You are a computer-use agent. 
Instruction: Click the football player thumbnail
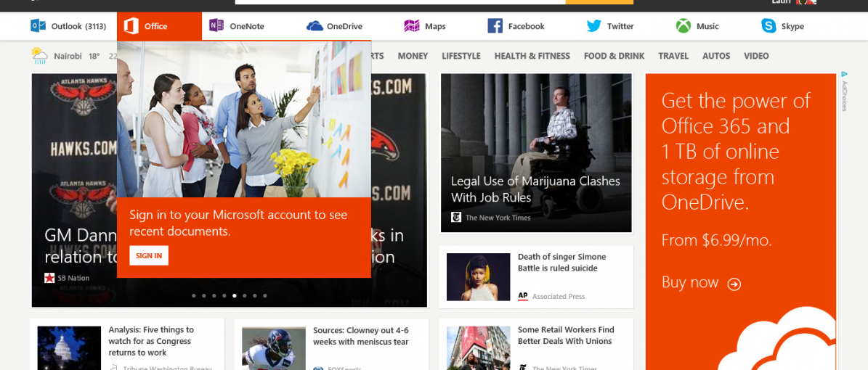273,348
